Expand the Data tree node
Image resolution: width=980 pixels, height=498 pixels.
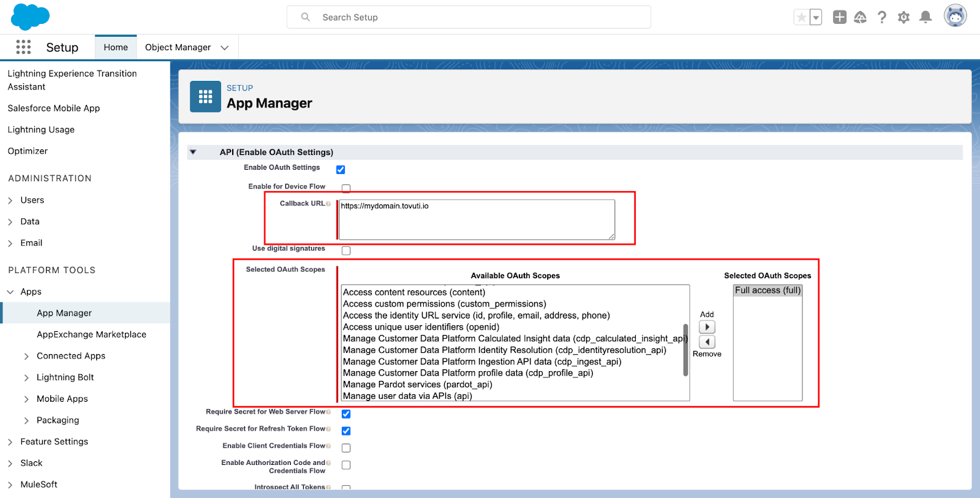pyautogui.click(x=10, y=222)
